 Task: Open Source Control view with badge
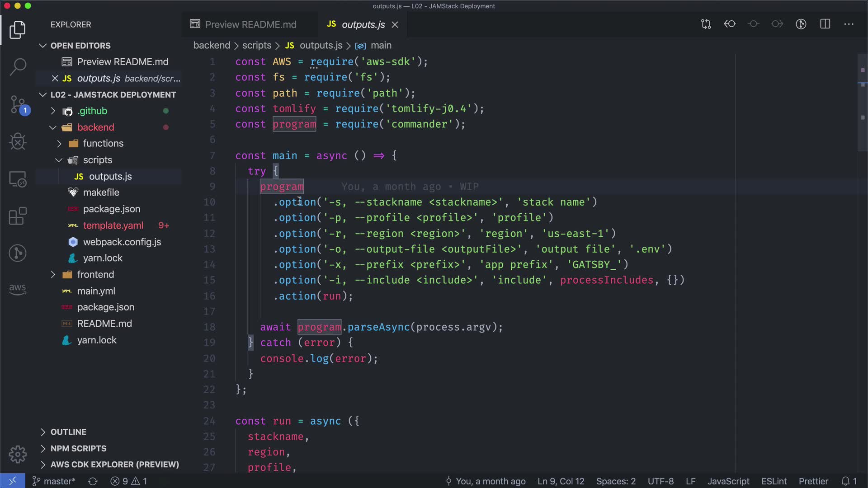point(18,105)
